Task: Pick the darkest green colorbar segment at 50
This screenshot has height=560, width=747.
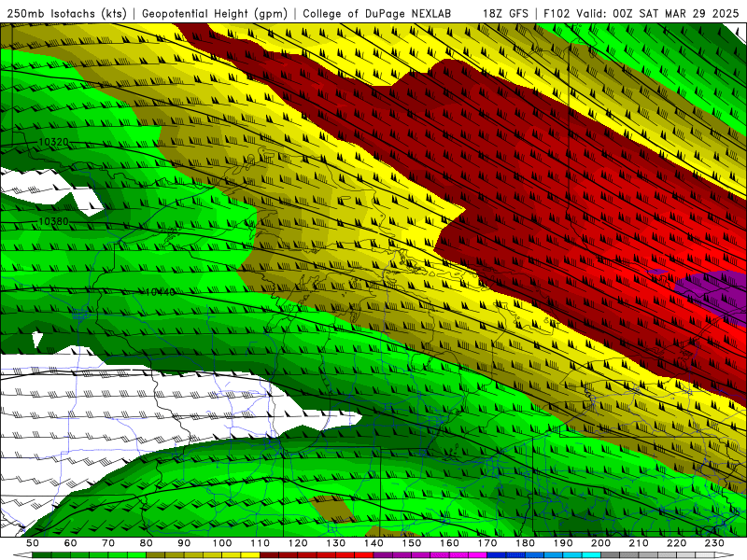Action: pos(42,555)
